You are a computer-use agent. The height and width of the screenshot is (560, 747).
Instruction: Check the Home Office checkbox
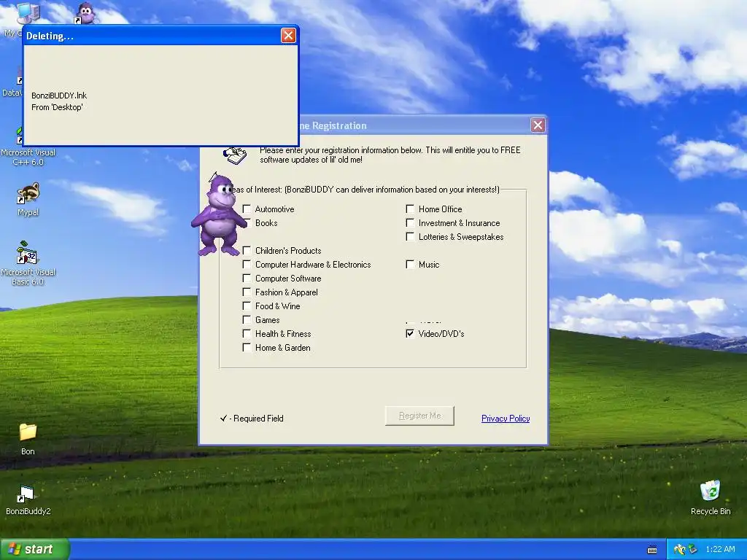pos(410,209)
